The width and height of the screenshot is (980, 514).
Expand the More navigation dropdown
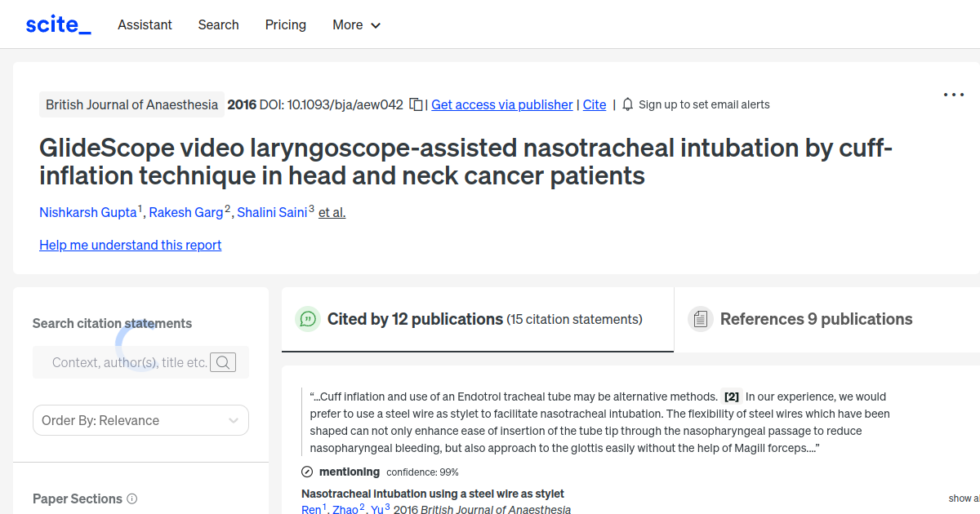pyautogui.click(x=356, y=24)
